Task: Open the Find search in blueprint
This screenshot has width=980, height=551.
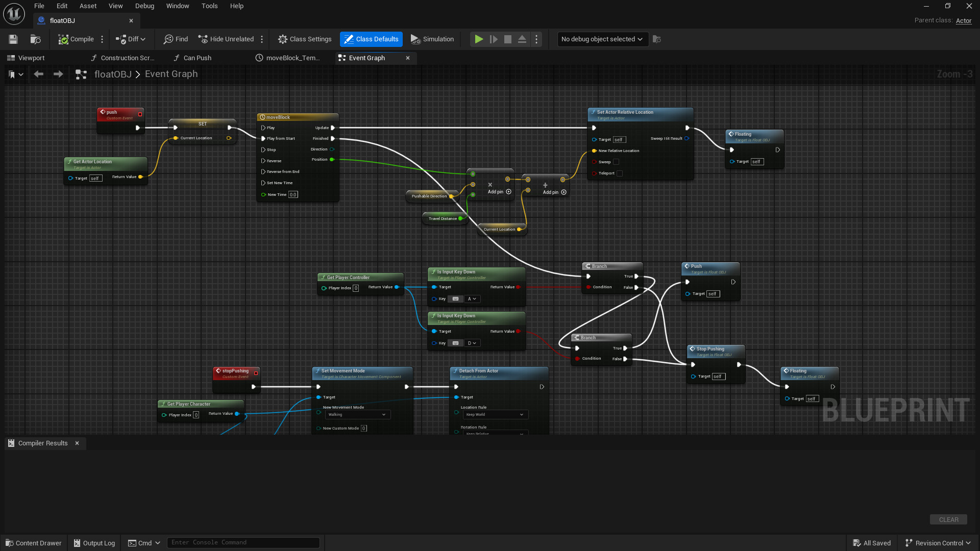Action: click(x=176, y=39)
